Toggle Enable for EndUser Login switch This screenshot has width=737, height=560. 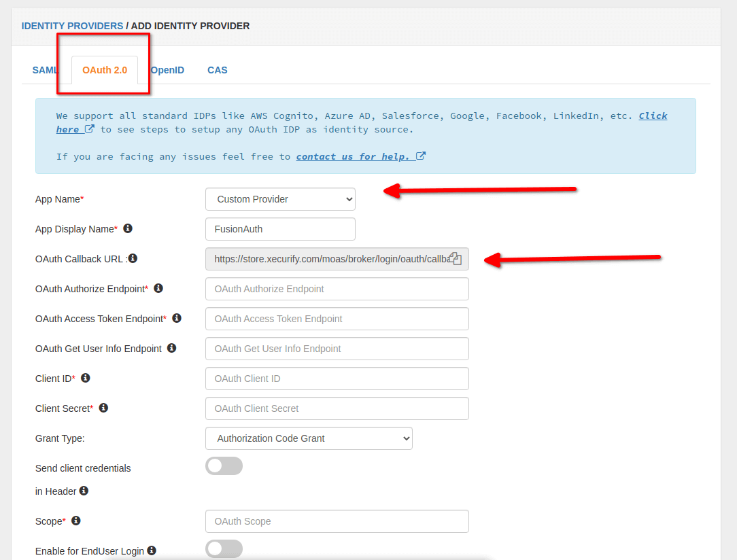coord(224,548)
